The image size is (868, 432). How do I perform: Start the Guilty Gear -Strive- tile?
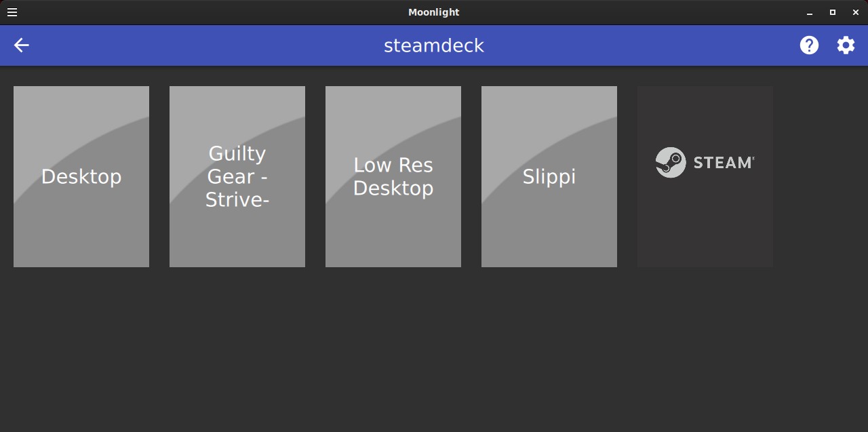click(237, 176)
